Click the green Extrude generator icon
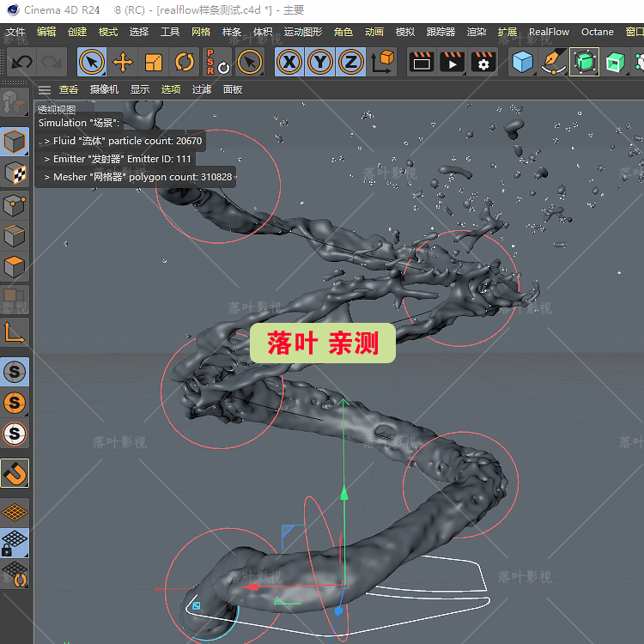The image size is (644, 644). [616, 62]
